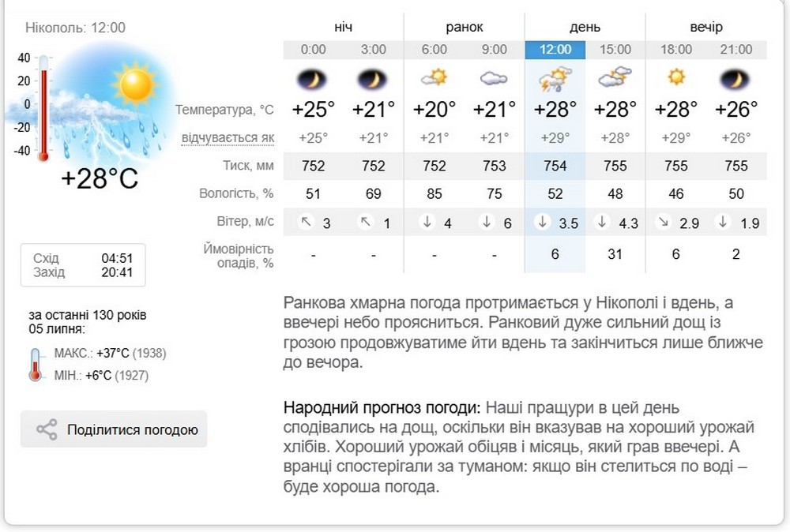Click the відчувається як dotted link
The width and height of the screenshot is (790, 532).
(228, 138)
